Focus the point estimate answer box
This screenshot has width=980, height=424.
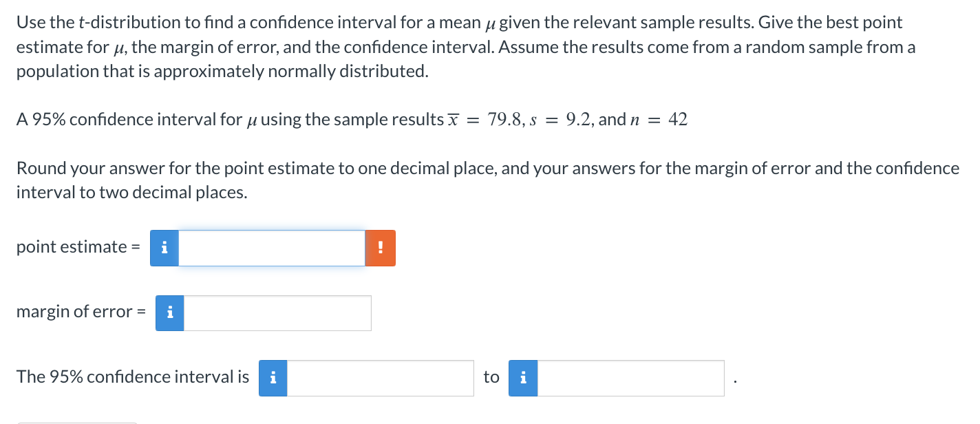pos(272,248)
